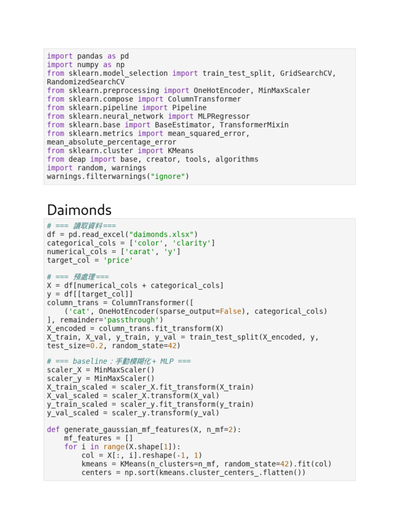Click the "y_val_scaled" assignment line

coord(133,413)
